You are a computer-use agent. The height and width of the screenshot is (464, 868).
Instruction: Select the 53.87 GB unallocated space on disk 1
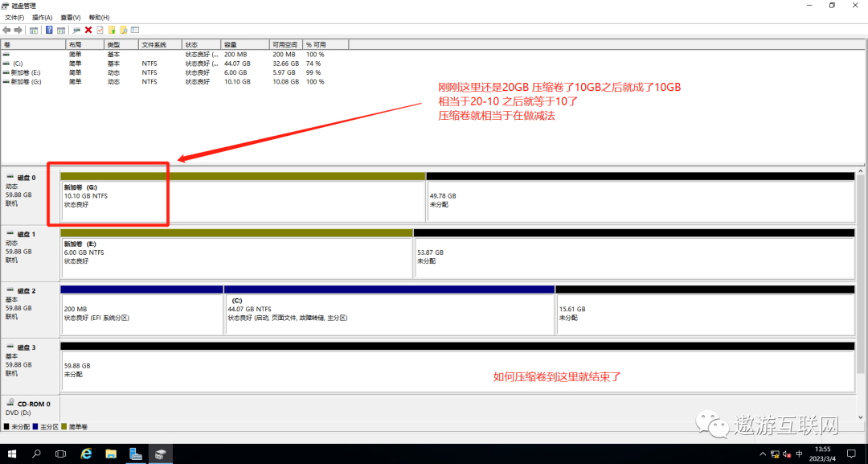634,253
